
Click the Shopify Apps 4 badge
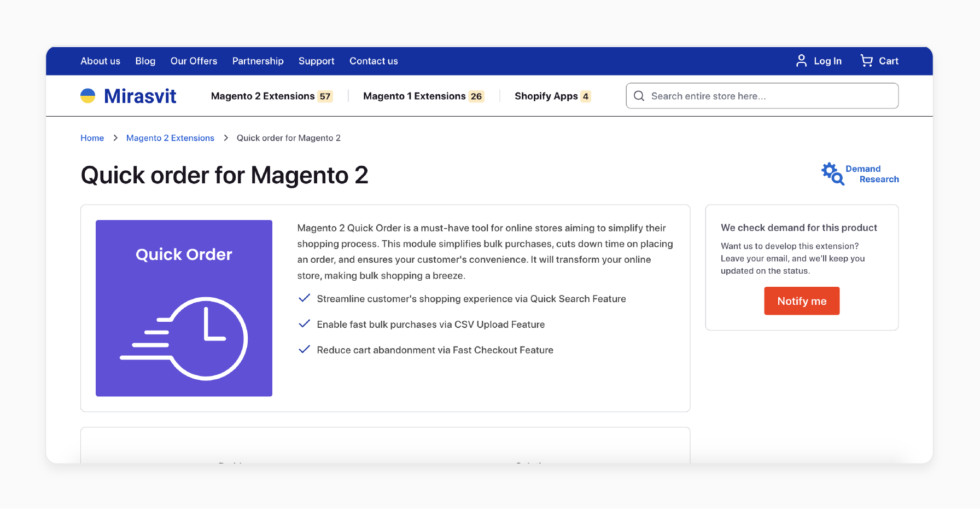pyautogui.click(x=586, y=96)
